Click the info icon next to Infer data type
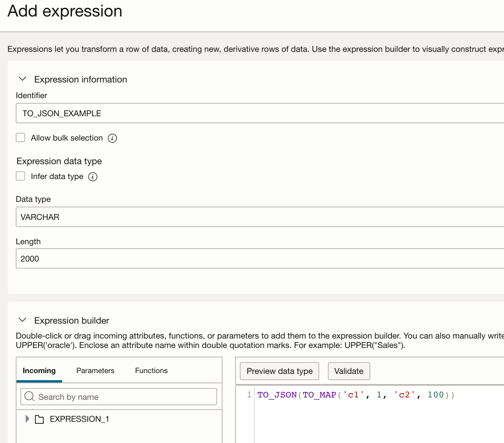 (x=93, y=177)
